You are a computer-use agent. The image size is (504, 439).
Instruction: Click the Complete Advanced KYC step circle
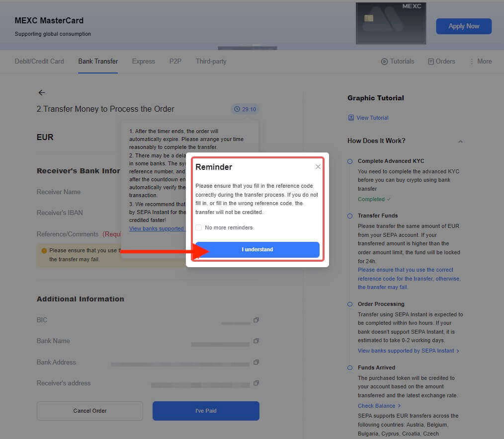coord(350,161)
